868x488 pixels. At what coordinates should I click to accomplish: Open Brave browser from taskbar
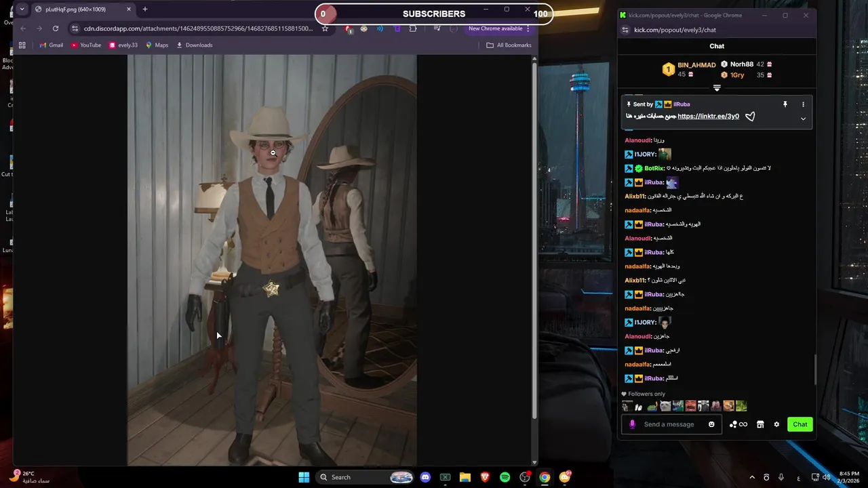click(485, 477)
